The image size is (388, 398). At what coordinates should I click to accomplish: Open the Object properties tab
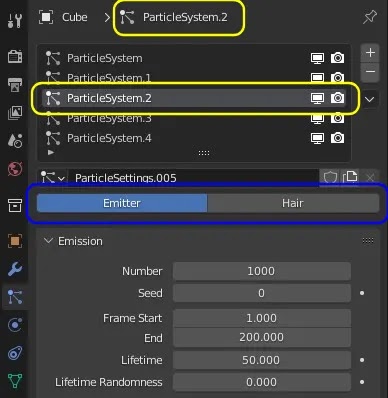[15, 241]
